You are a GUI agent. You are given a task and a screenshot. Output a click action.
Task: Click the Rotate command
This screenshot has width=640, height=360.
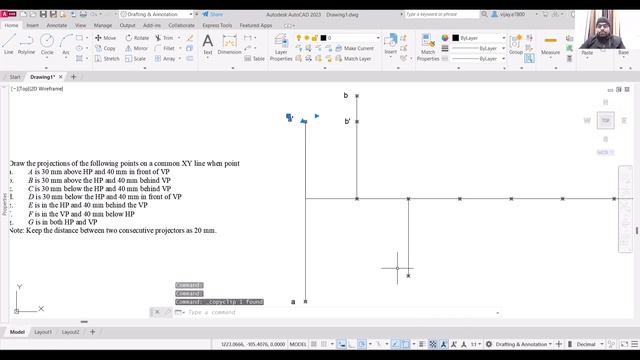point(137,38)
